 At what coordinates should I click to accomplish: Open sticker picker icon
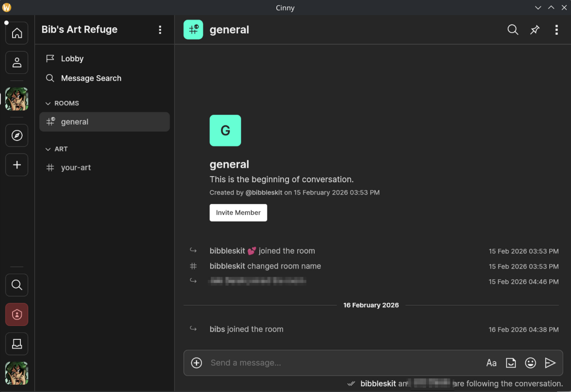[x=511, y=363]
